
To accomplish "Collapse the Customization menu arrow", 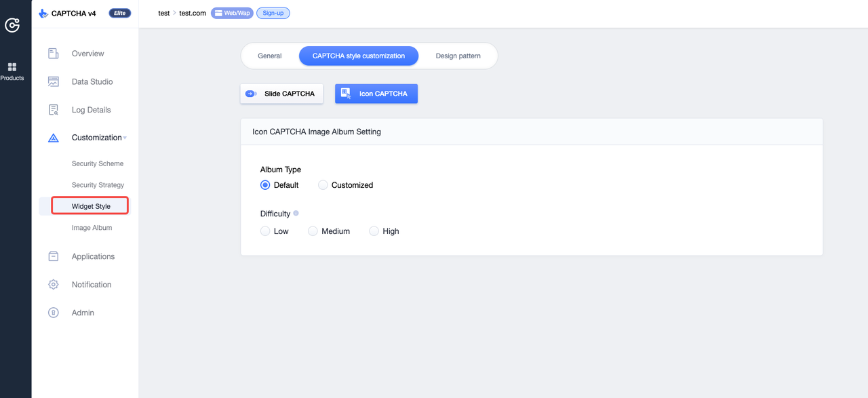I will pyautogui.click(x=125, y=138).
